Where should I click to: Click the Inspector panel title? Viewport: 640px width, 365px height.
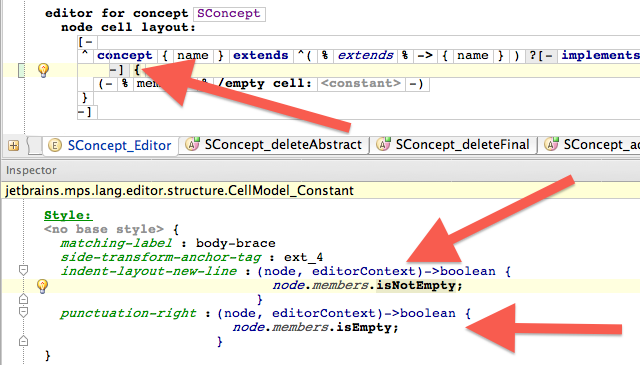(x=31, y=170)
